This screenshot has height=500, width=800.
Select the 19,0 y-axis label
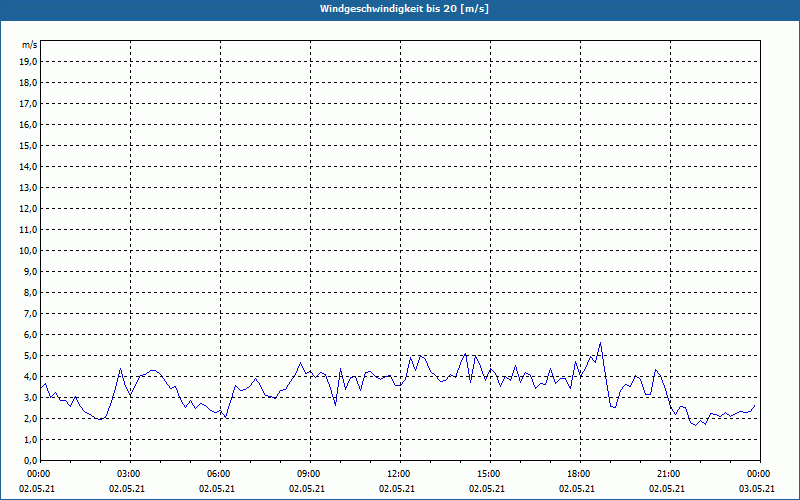click(x=28, y=62)
